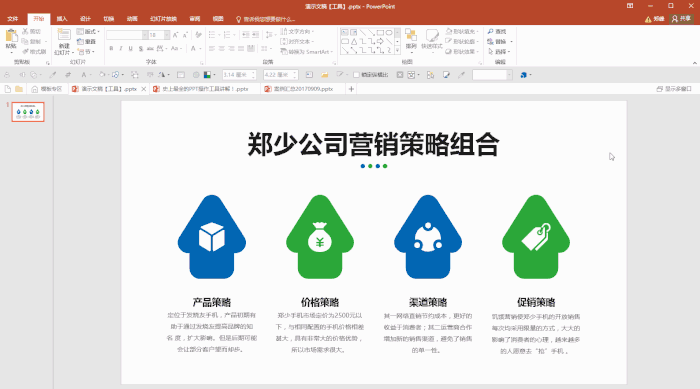This screenshot has width=700, height=389.
Task: Click the lightbulb Tell Me search box
Action: [266, 19]
